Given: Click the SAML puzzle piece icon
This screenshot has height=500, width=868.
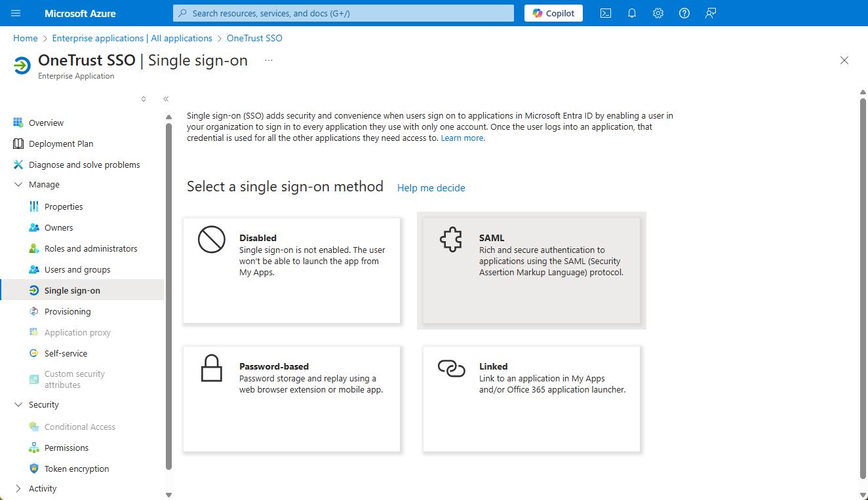Looking at the screenshot, I should click(451, 240).
